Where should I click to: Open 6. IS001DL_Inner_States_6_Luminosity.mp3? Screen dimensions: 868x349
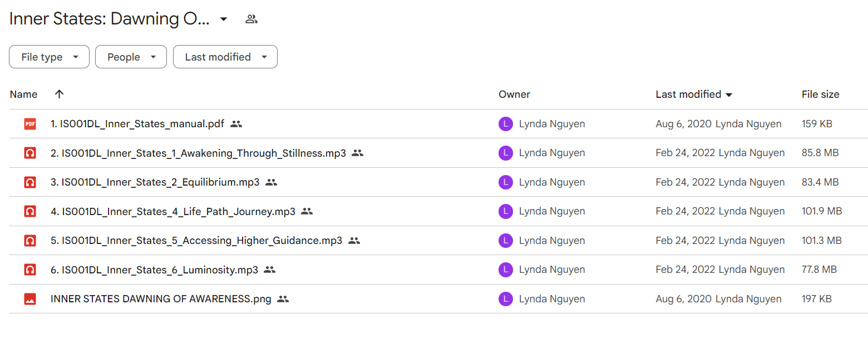(x=154, y=270)
